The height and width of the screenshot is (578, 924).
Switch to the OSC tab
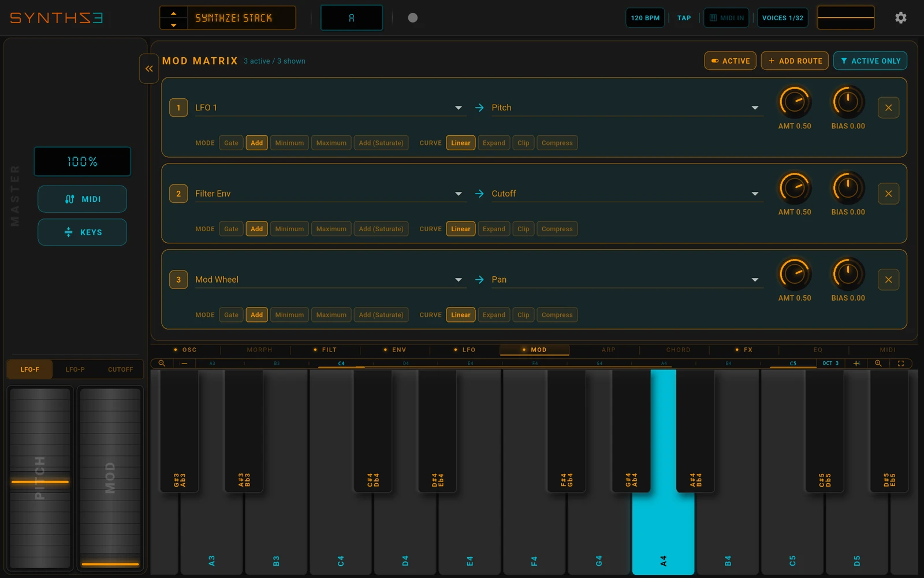pos(185,350)
